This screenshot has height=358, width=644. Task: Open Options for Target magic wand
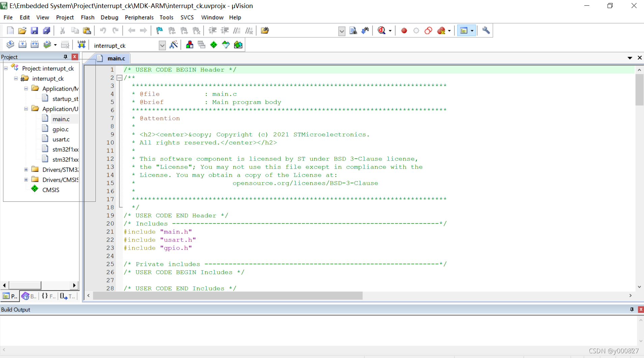(x=174, y=45)
